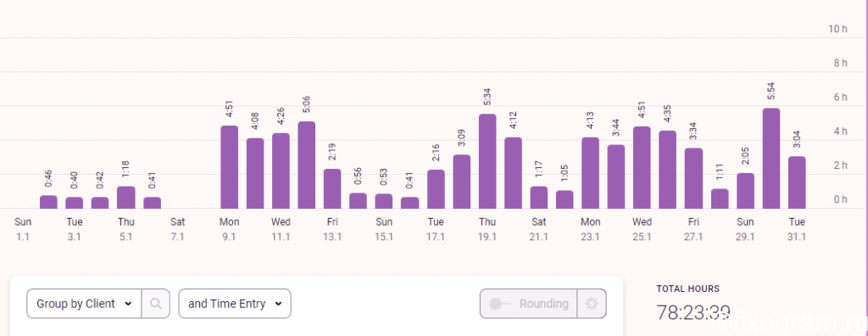The height and width of the screenshot is (336, 868).
Task: Select the 2:05 bar for Sun 29.1
Action: click(x=745, y=191)
